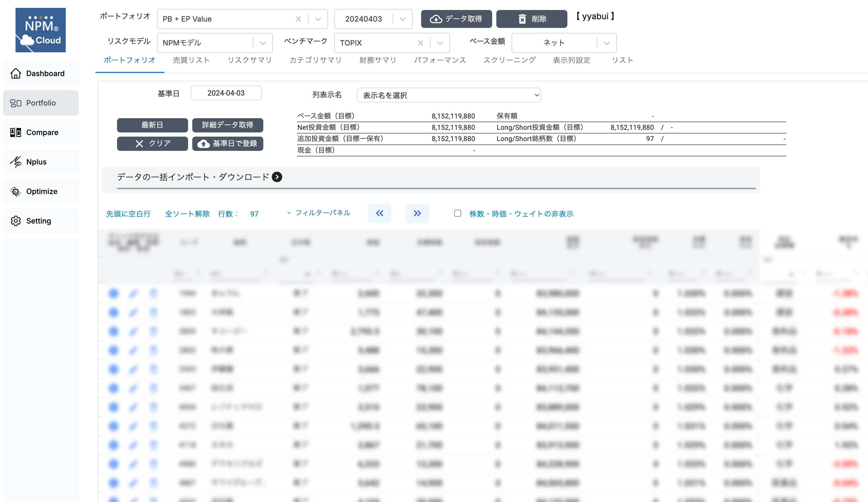Click the NPM Cloud logo
The width and height of the screenshot is (868, 502).
40,30
